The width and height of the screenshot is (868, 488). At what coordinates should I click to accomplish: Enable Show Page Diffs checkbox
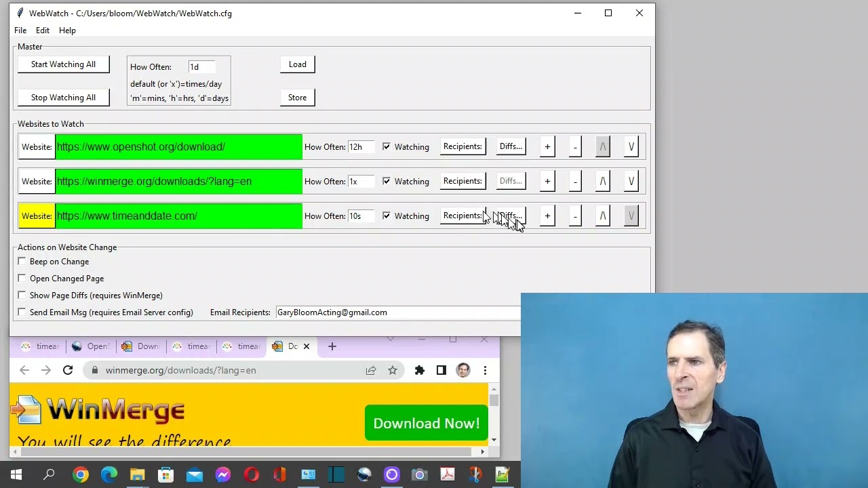tap(22, 296)
